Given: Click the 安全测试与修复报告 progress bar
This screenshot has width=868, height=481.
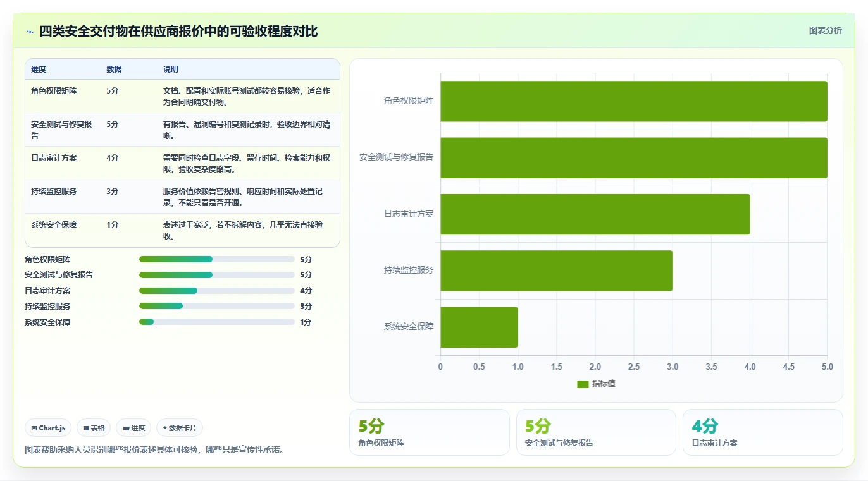Looking at the screenshot, I should click(217, 275).
